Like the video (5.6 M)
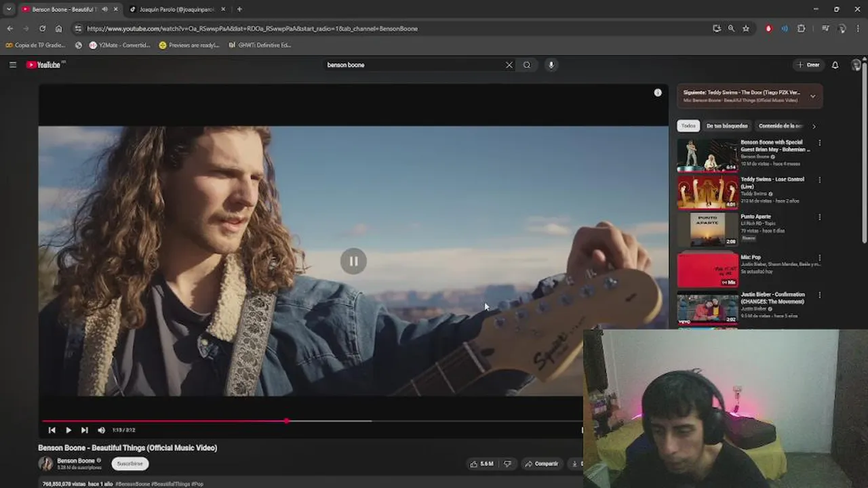The image size is (868, 488). tap(481, 464)
